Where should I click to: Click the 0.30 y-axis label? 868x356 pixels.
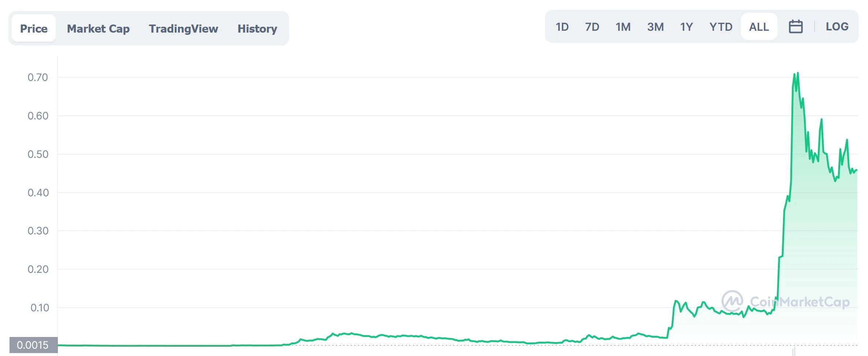[38, 231]
